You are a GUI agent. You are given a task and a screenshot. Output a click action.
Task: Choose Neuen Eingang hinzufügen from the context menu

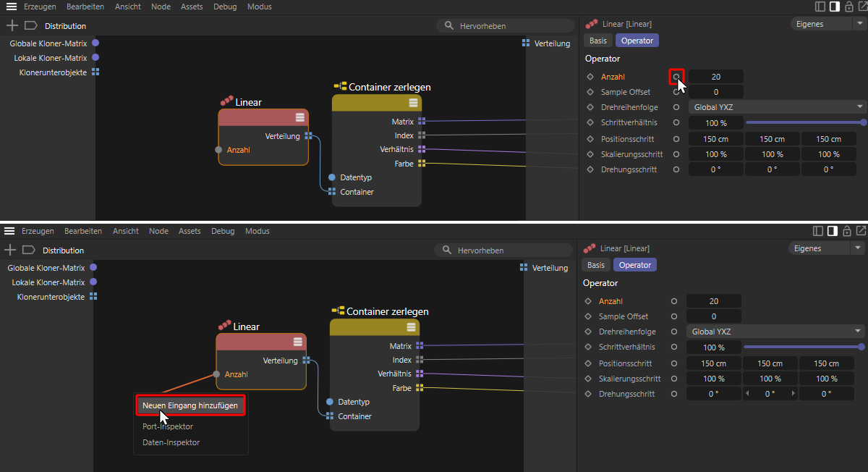coord(190,405)
